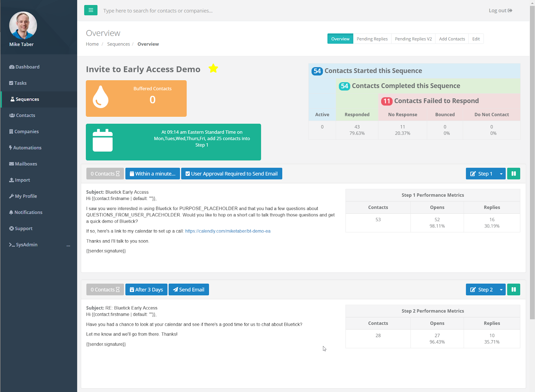
Task: Open Support in the sidebar
Action: [21, 228]
